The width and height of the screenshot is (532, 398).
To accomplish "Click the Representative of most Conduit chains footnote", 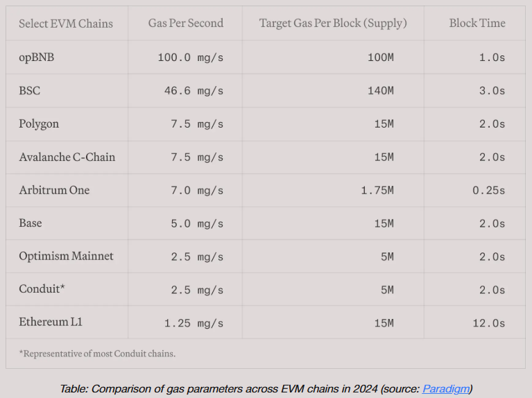I will (97, 354).
